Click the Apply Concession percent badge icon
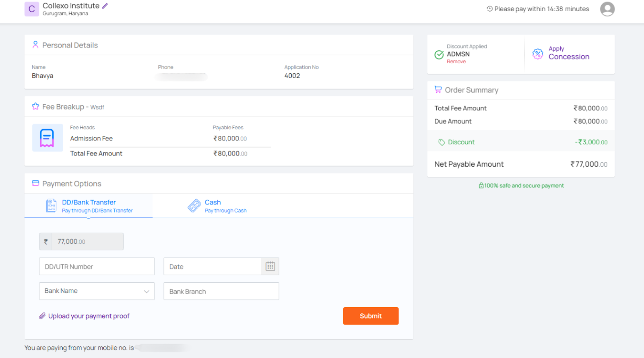Screen dimensions: 644x358 coord(538,54)
